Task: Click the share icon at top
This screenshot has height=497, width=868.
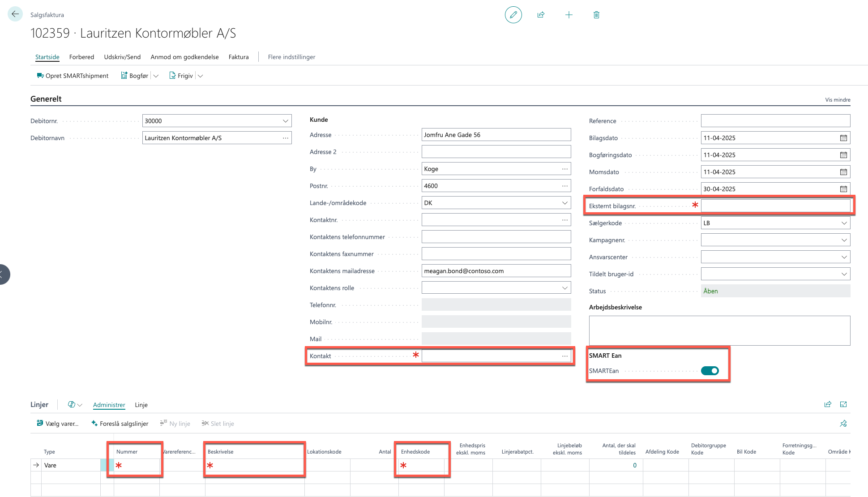Action: tap(541, 15)
